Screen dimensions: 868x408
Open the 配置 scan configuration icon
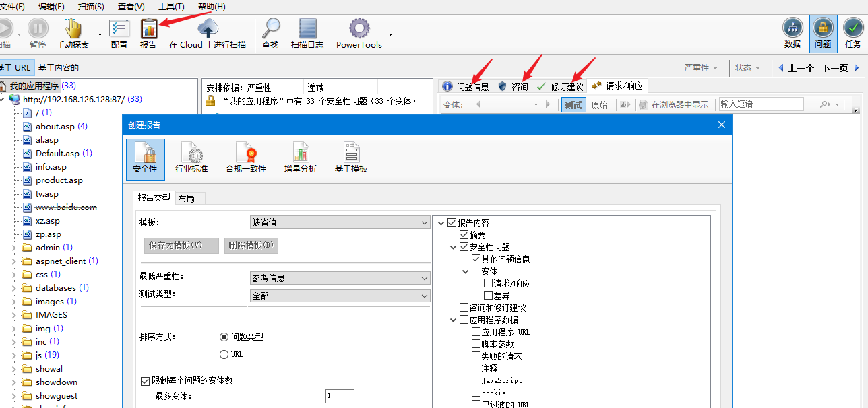tap(119, 32)
